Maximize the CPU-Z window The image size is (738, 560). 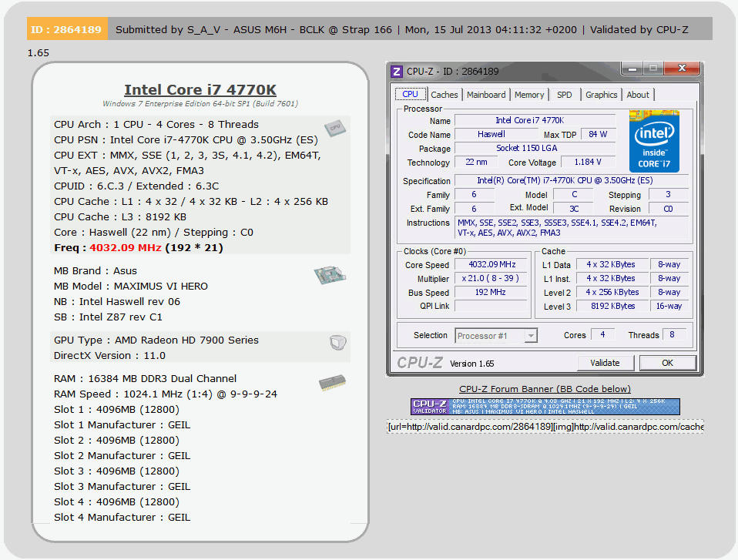(x=653, y=69)
